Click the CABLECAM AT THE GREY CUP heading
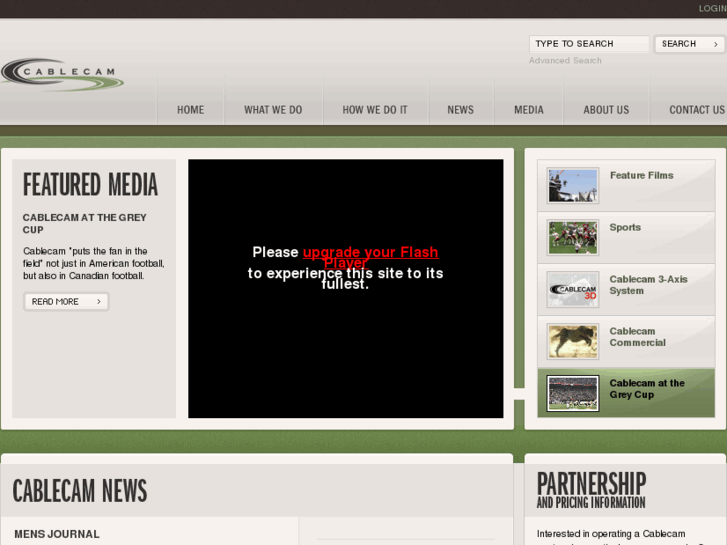Screen dimensions: 727x545 (x=84, y=224)
